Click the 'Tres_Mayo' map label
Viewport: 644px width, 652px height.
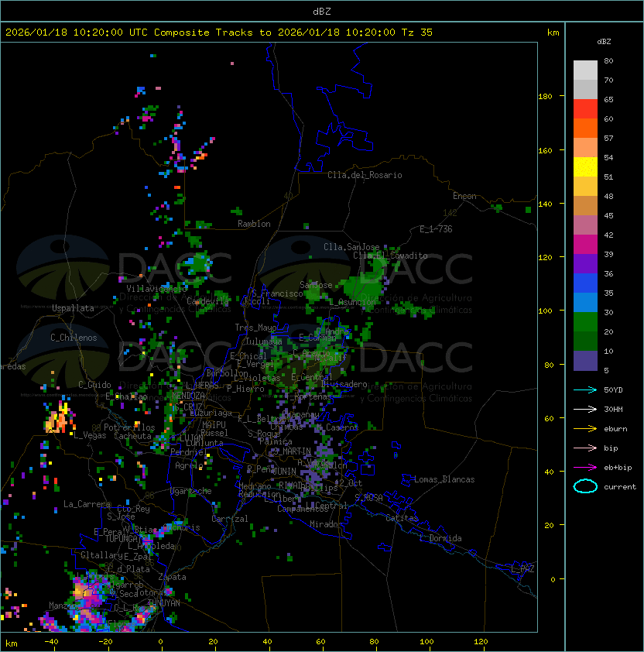click(x=255, y=328)
